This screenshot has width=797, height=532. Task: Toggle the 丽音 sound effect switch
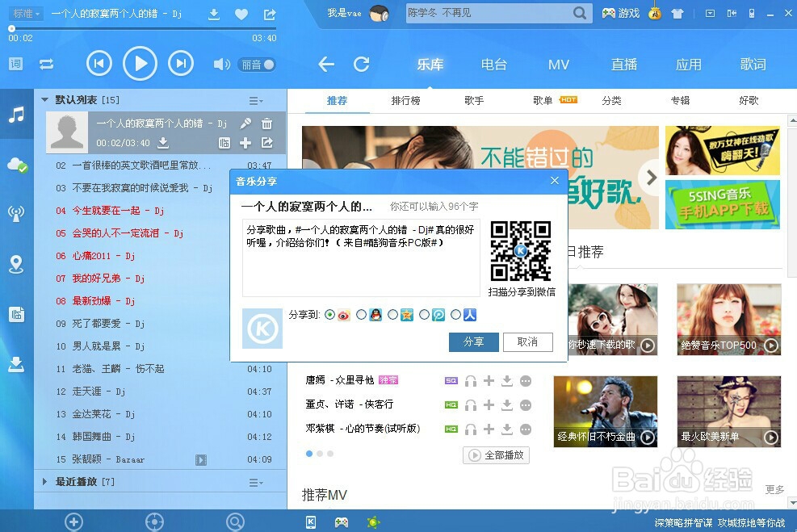(258, 65)
